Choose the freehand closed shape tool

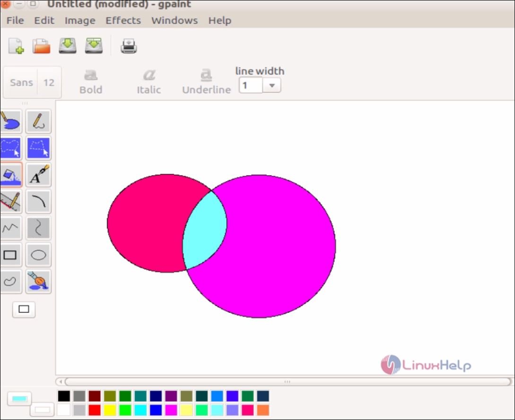(x=11, y=282)
